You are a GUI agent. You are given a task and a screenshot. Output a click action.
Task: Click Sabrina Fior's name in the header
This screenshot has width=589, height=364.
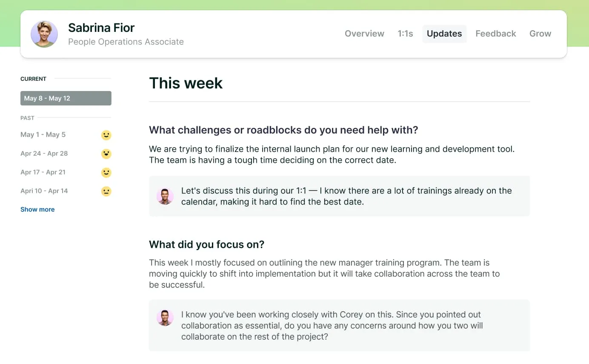101,28
